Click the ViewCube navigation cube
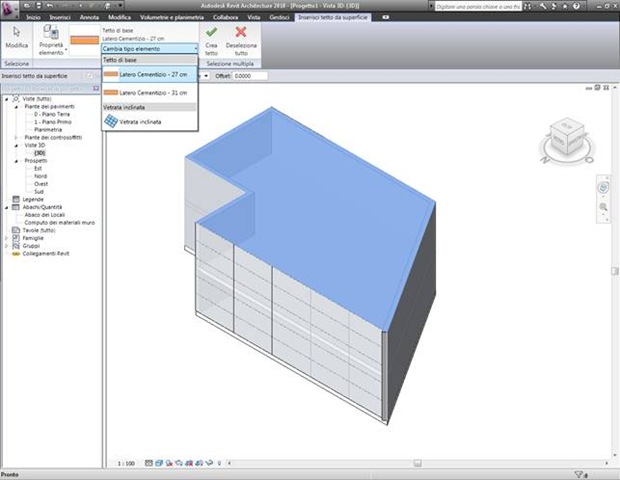 point(567,136)
